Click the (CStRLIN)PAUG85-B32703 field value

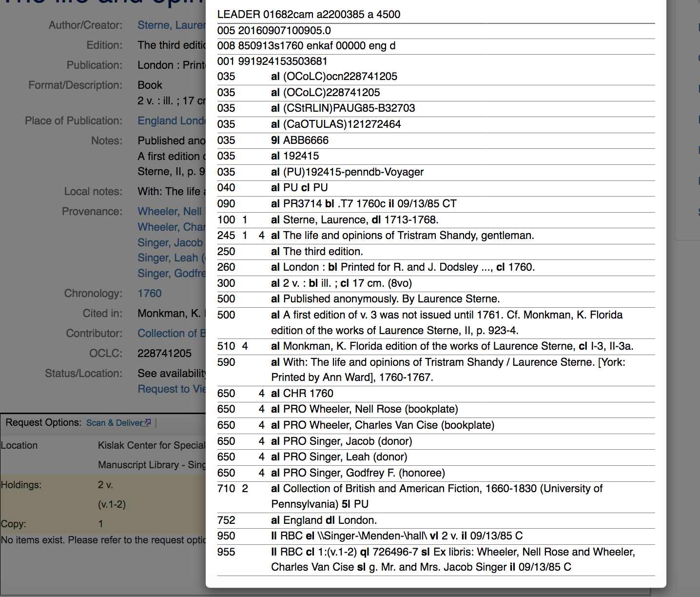[x=349, y=108]
